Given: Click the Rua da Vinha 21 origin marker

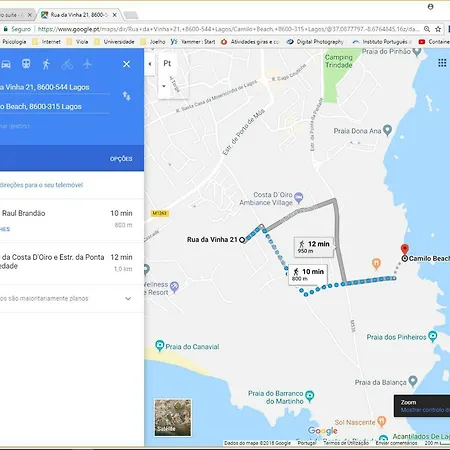Looking at the screenshot, I should [242, 239].
